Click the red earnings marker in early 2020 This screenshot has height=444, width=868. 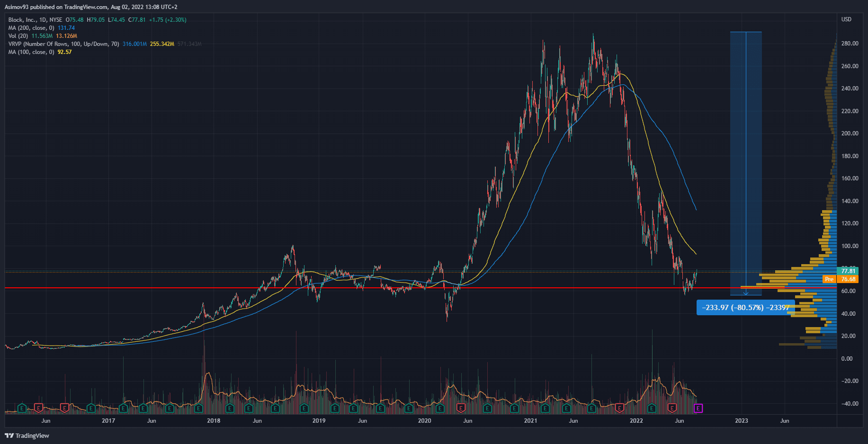point(460,408)
